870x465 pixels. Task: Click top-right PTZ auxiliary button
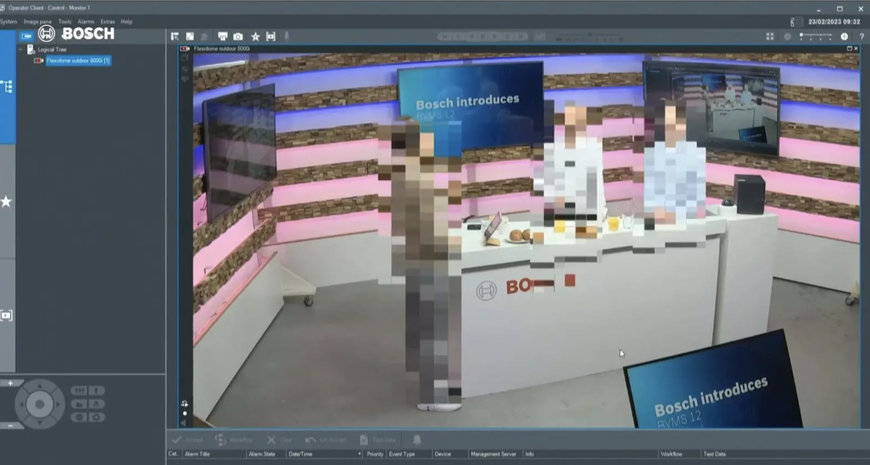tap(97, 391)
